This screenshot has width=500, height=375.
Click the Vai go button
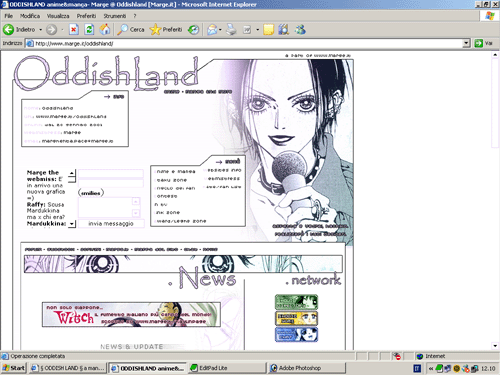(484, 43)
